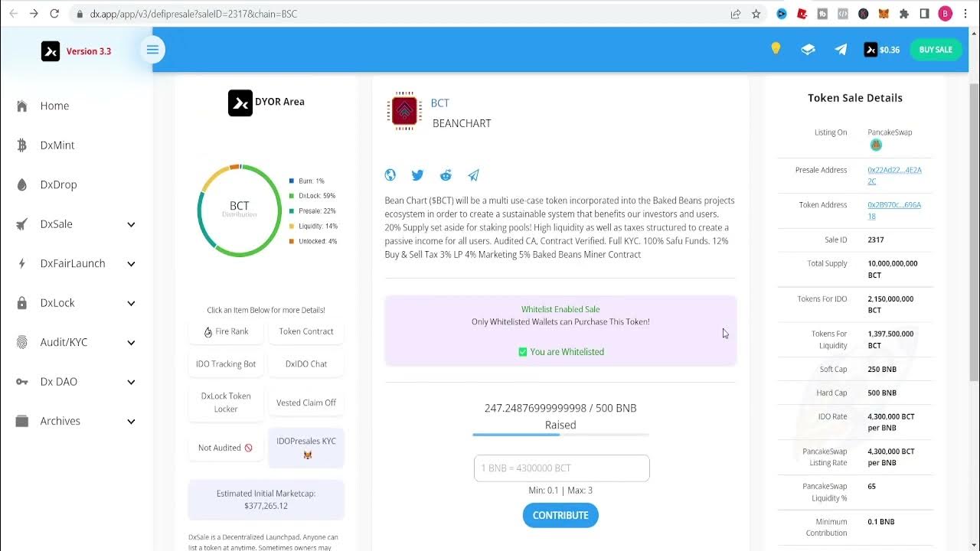Image resolution: width=980 pixels, height=551 pixels.
Task: Click the lightbulb icon in top bar
Action: [x=776, y=49]
